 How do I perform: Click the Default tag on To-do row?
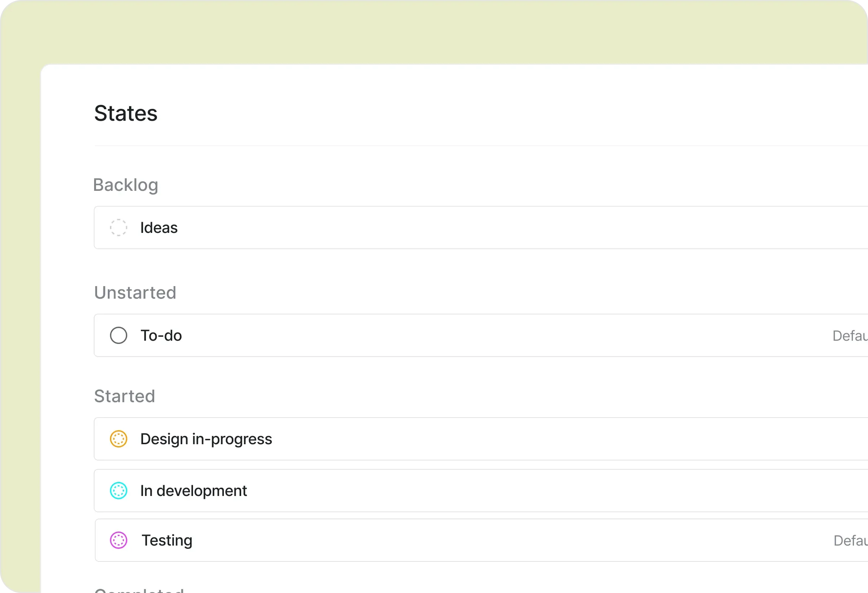point(849,336)
